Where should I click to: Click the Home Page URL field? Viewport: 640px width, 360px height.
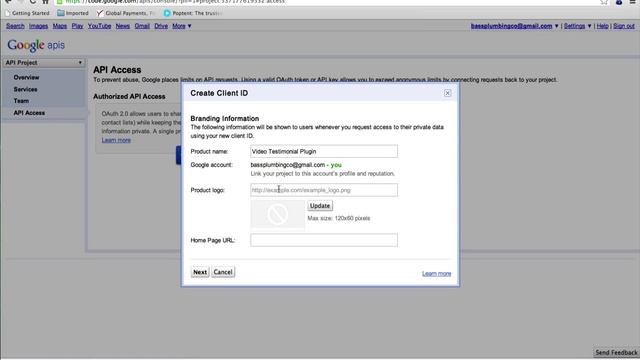(324, 240)
